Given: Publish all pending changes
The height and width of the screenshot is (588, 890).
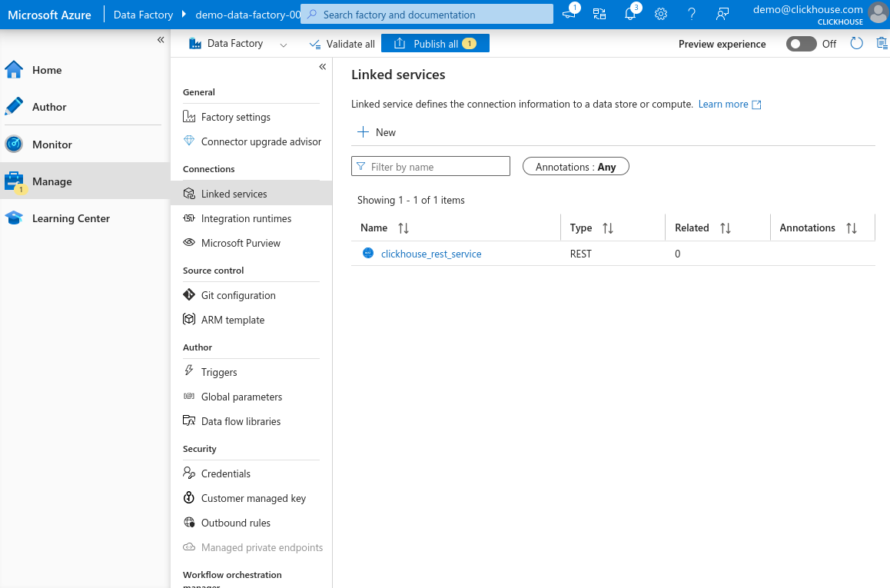Looking at the screenshot, I should (x=435, y=43).
